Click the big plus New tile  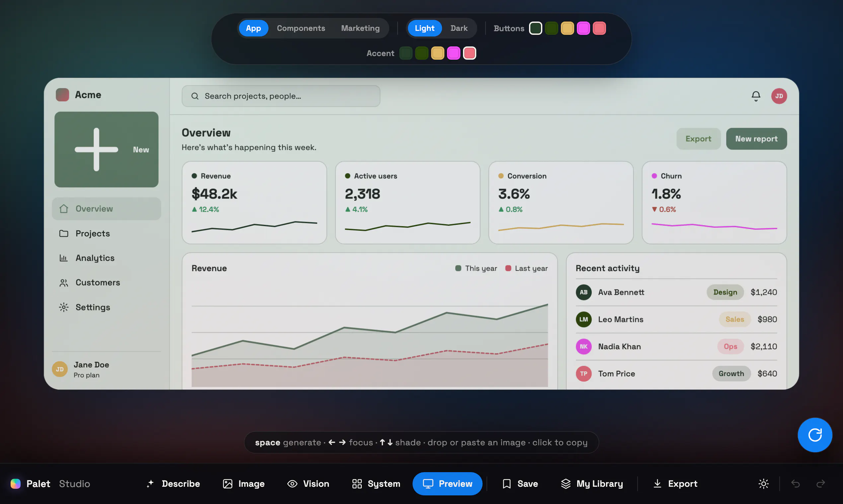(x=107, y=150)
